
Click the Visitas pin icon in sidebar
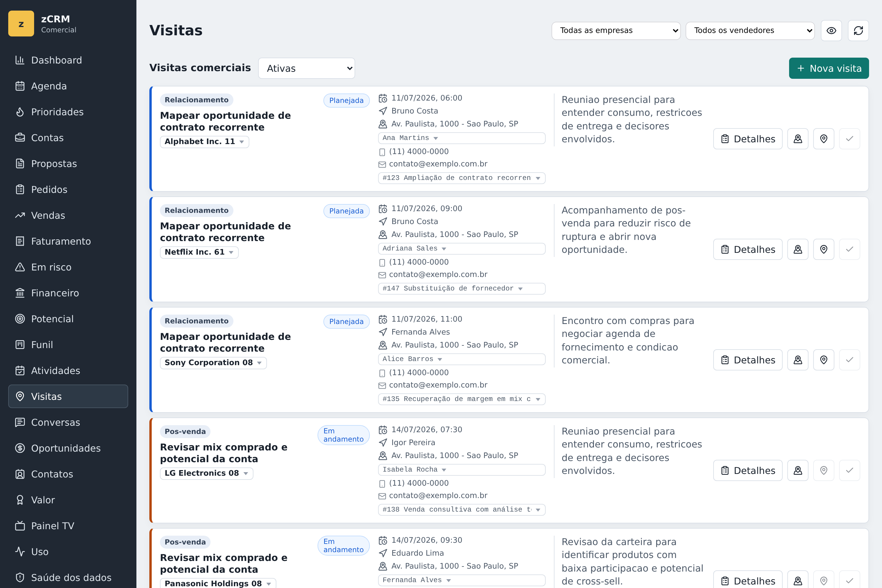[x=20, y=396]
